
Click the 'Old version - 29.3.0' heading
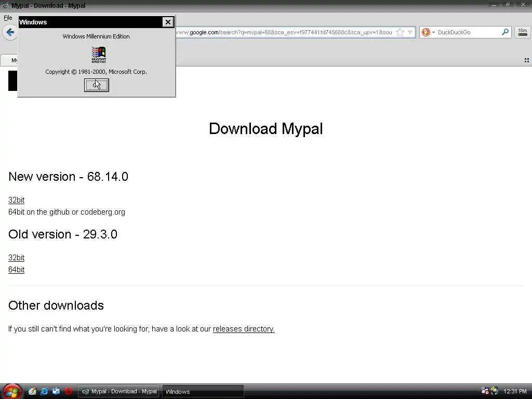pos(63,234)
